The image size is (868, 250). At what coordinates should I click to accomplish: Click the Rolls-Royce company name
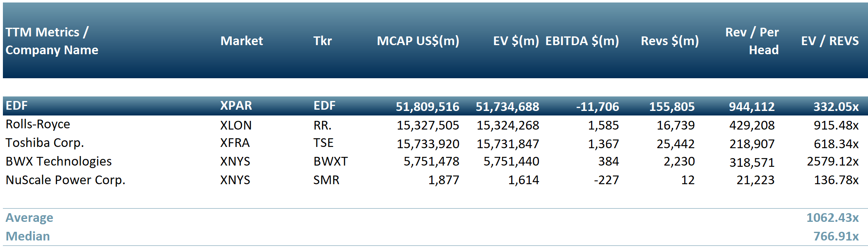pyautogui.click(x=38, y=125)
